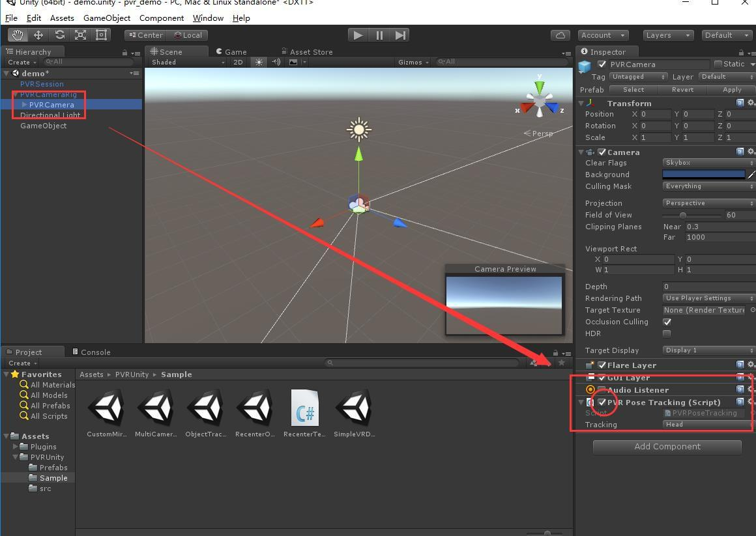Enable the HDR checkbox
Viewport: 756px width, 536px height.
point(667,333)
